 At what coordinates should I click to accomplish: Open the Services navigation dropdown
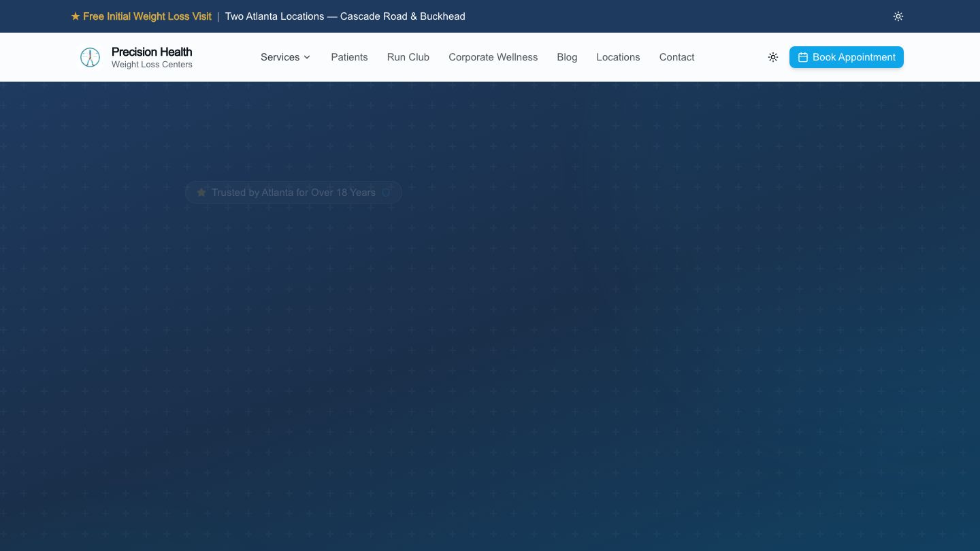pyautogui.click(x=285, y=57)
